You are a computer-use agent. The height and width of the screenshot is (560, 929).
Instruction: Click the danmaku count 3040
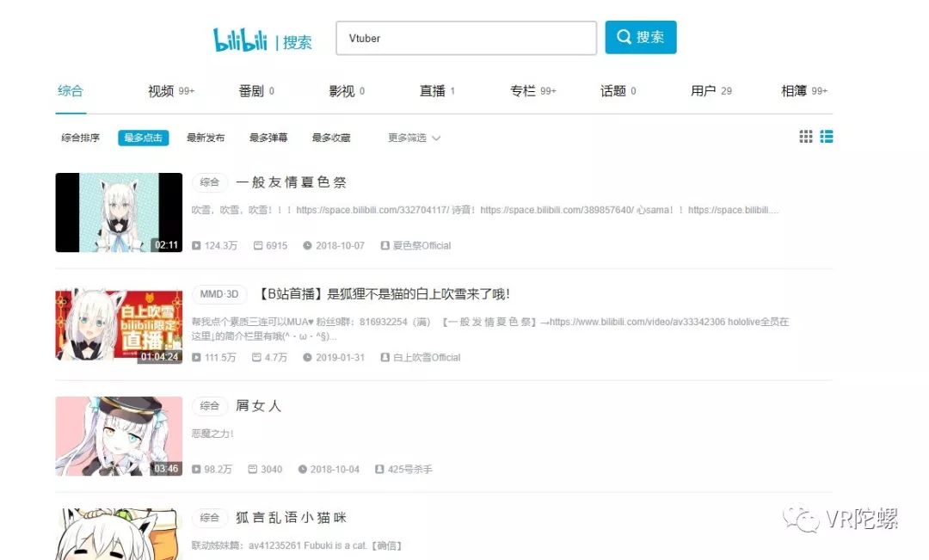[x=271, y=470]
